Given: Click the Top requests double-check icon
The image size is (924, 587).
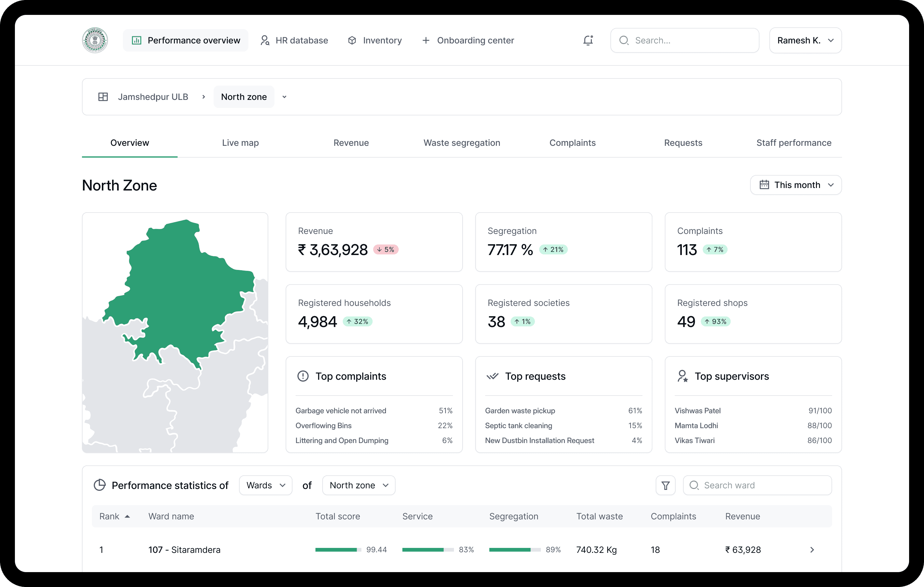Looking at the screenshot, I should click(492, 376).
